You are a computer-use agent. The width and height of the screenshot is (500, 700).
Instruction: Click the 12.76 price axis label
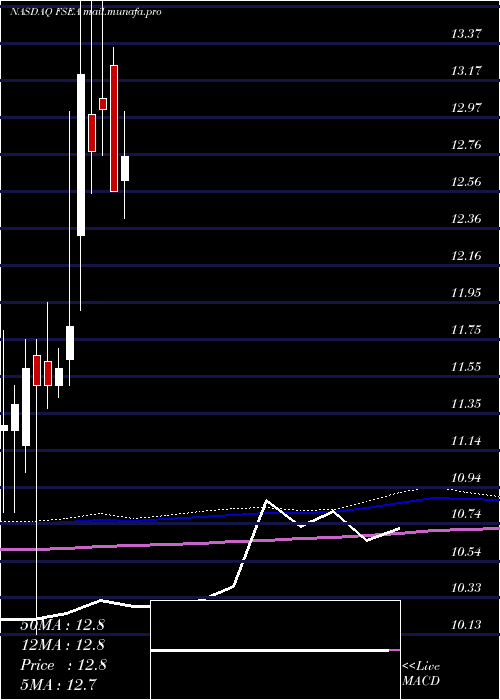tap(466, 145)
